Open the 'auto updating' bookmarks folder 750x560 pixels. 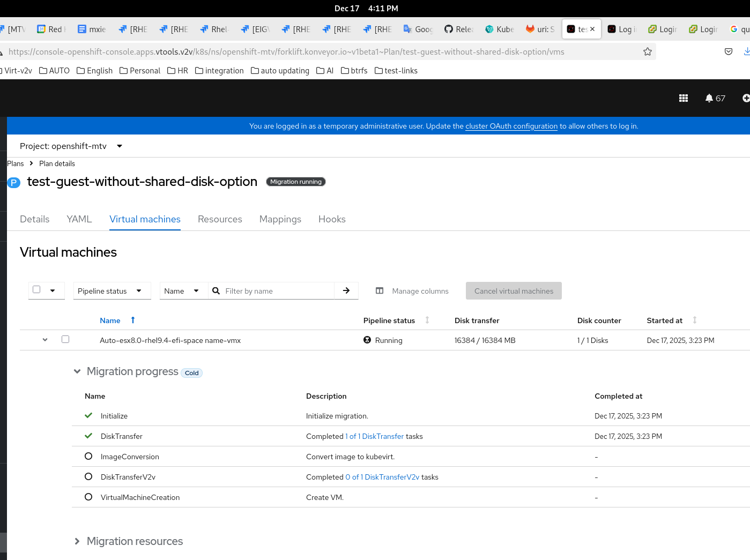[x=280, y=70]
